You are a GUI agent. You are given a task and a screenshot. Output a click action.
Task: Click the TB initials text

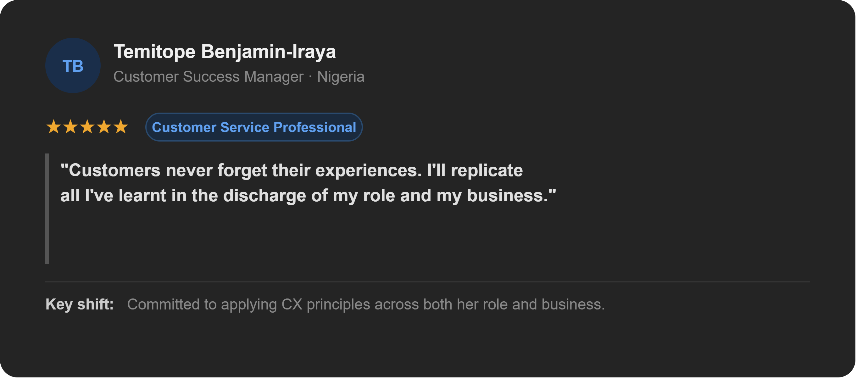(73, 66)
